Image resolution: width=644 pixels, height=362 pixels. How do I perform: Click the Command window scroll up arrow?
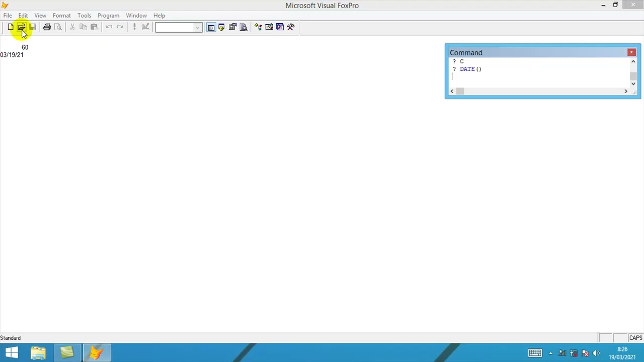[633, 61]
